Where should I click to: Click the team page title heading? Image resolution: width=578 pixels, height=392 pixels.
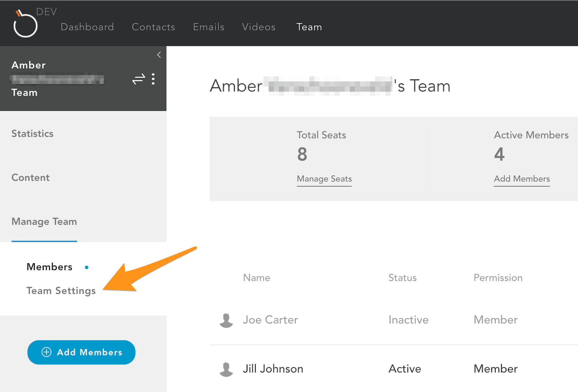tap(330, 86)
